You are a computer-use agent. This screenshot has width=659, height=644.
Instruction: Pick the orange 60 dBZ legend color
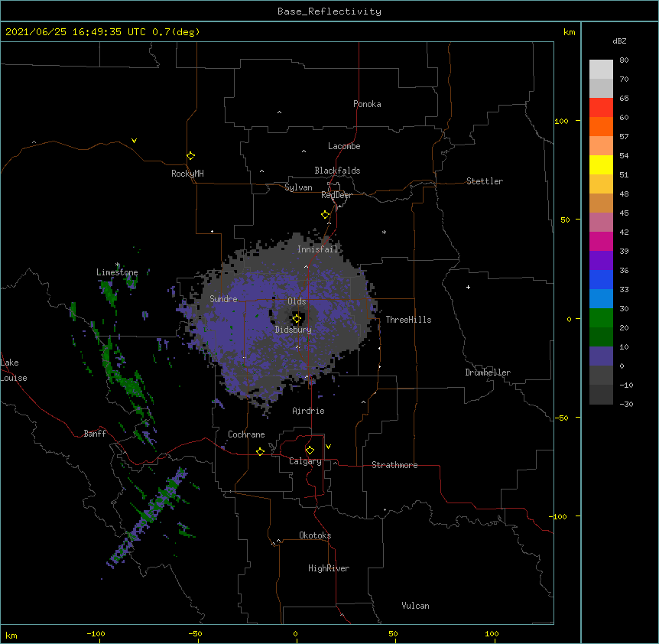click(x=601, y=126)
